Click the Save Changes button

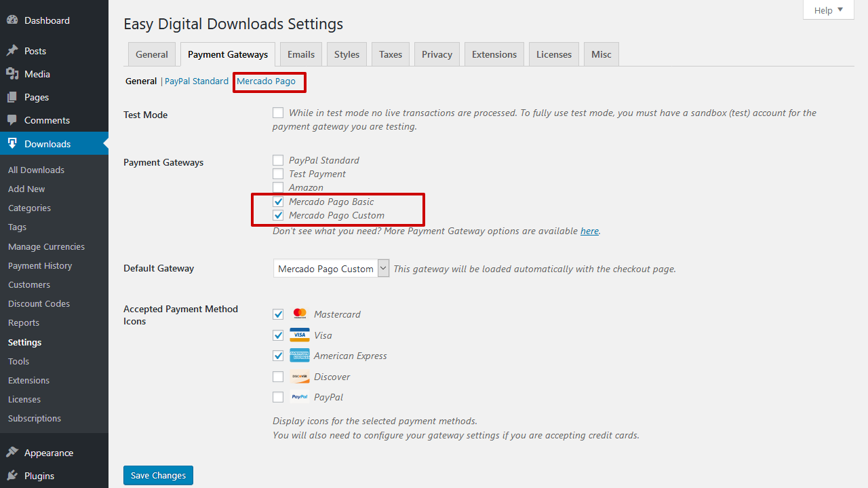[158, 475]
